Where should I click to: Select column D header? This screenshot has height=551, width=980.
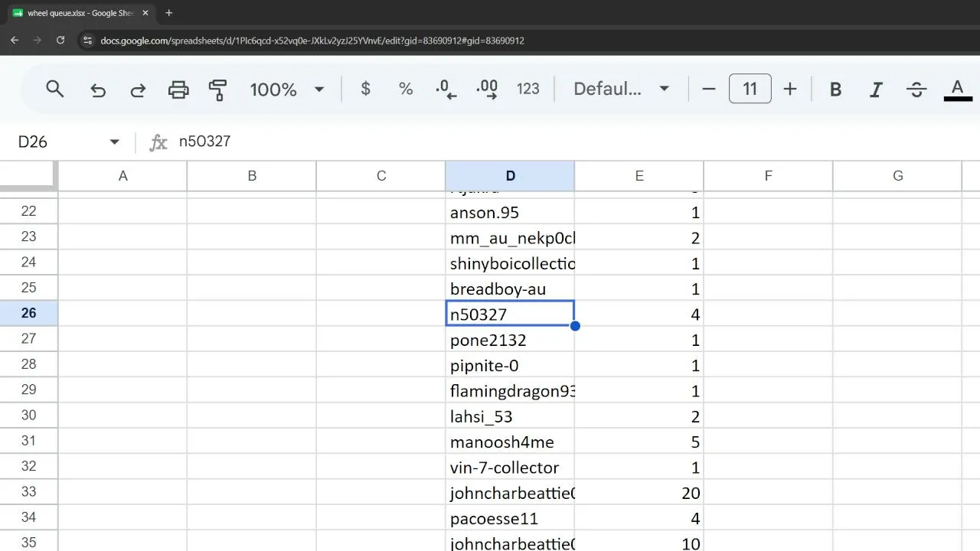(x=510, y=176)
